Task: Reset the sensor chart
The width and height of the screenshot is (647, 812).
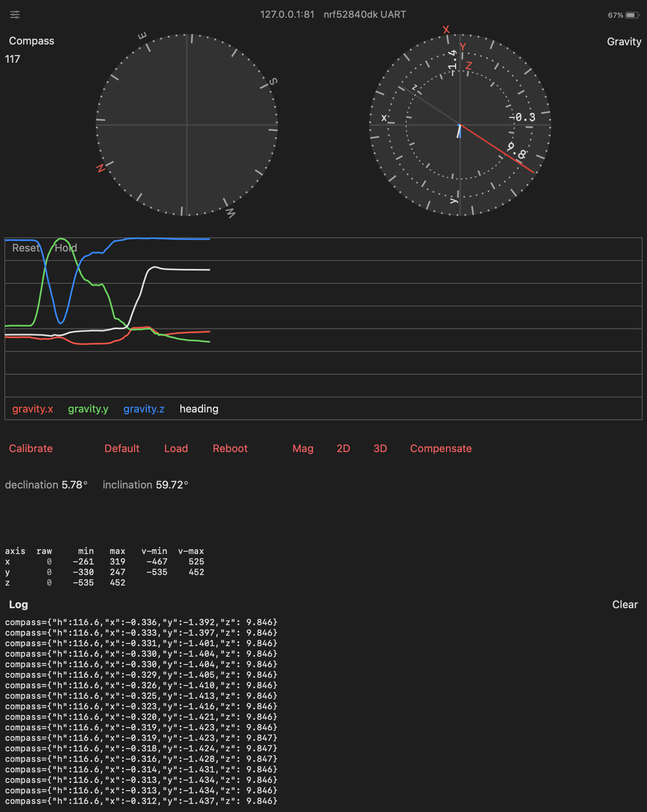Action: [x=26, y=248]
